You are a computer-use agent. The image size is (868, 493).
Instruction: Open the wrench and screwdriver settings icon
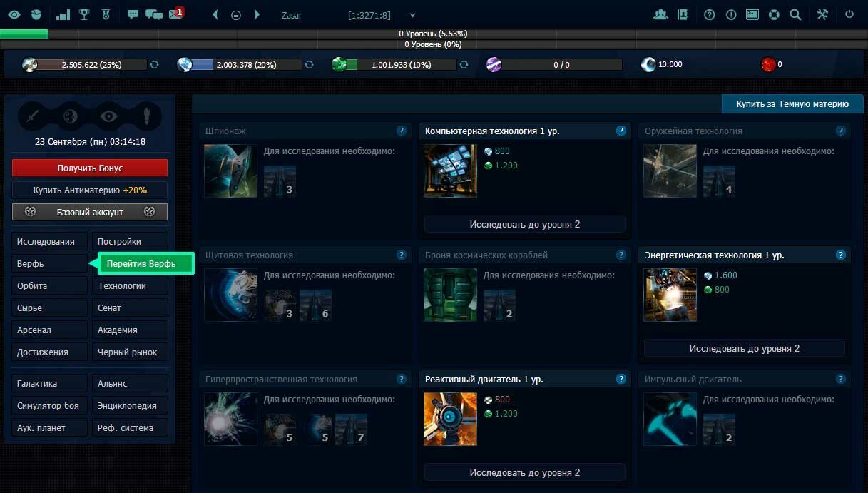tap(822, 14)
